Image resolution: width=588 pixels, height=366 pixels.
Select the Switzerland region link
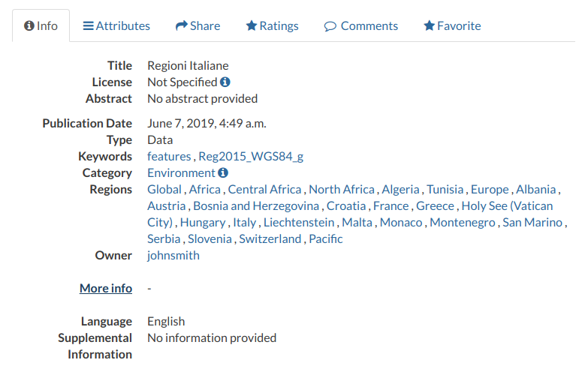tap(270, 238)
